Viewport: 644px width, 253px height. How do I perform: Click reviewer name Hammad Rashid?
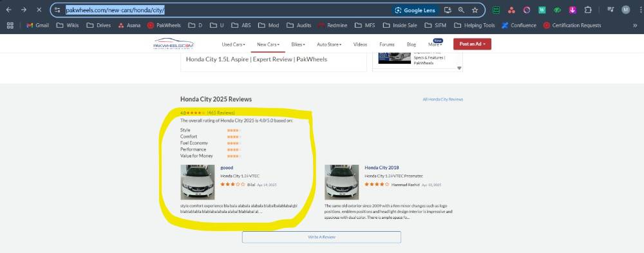(405, 185)
